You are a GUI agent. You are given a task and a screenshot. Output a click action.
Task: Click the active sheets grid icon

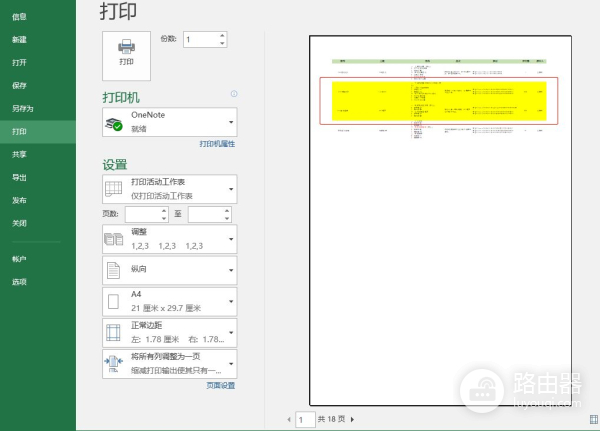click(113, 189)
